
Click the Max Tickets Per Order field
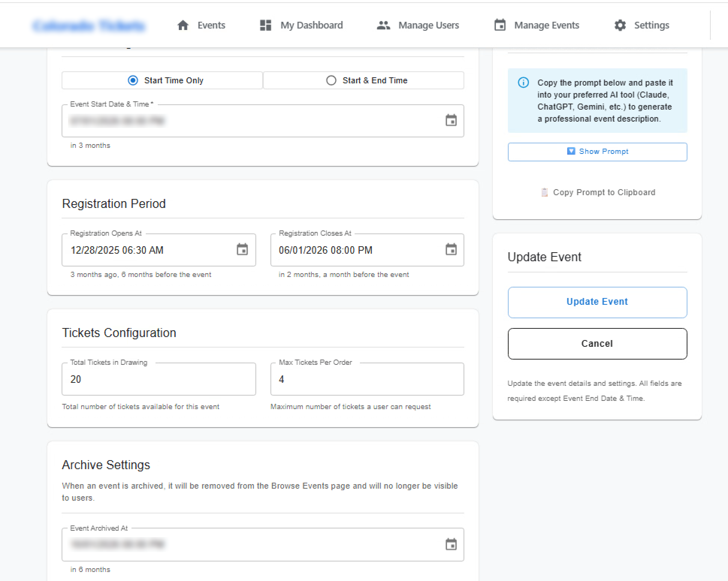click(367, 379)
